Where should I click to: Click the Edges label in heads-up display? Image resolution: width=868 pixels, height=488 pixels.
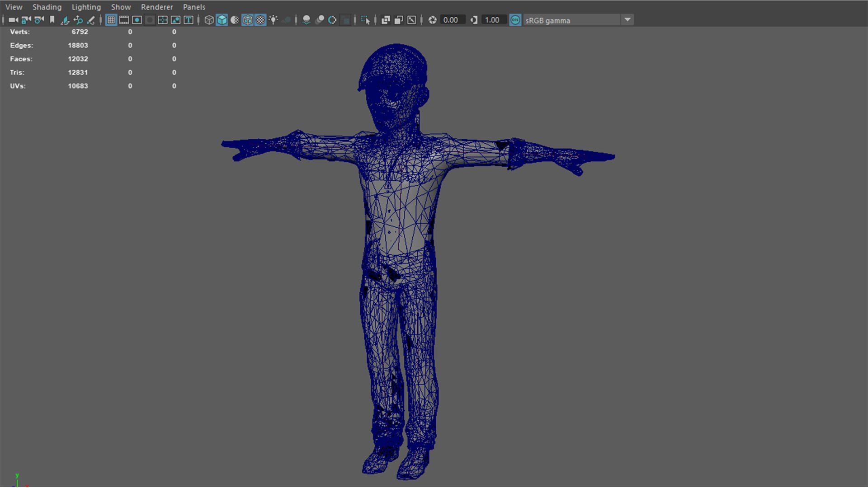(22, 45)
